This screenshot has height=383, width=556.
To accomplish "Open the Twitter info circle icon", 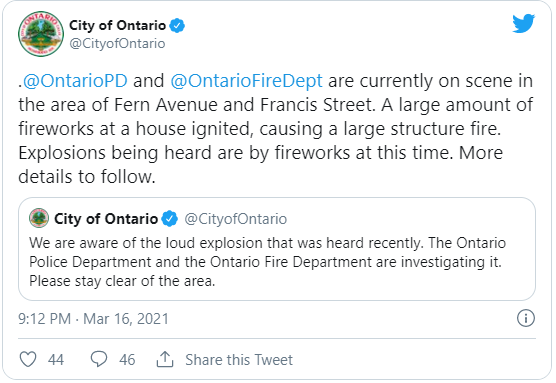I will click(x=526, y=318).
